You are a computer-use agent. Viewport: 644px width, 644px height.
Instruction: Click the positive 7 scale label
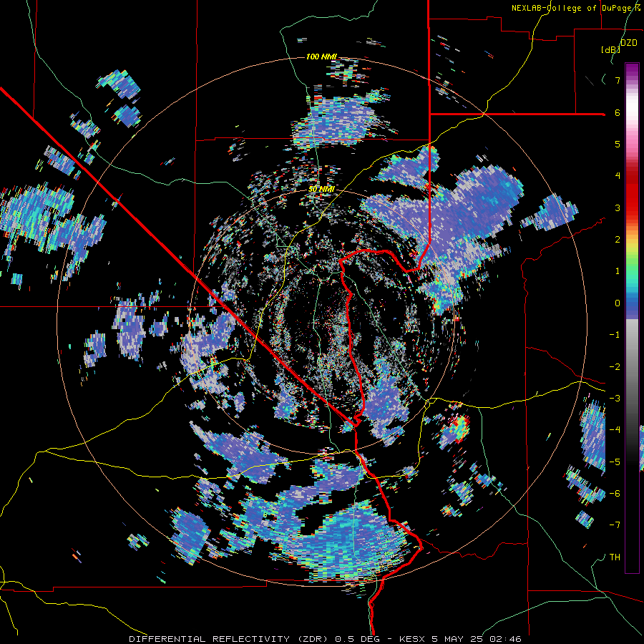point(618,80)
